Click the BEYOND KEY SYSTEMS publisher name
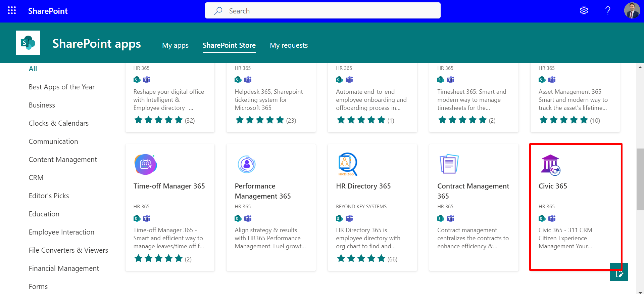 point(361,207)
